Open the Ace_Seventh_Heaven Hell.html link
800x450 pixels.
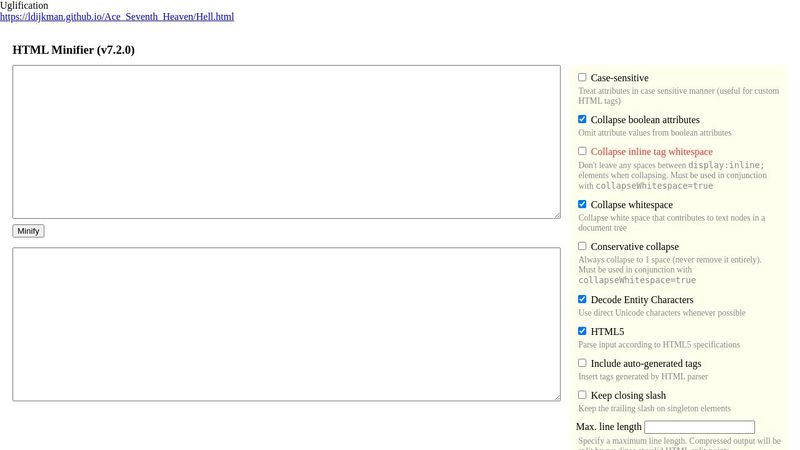[117, 17]
